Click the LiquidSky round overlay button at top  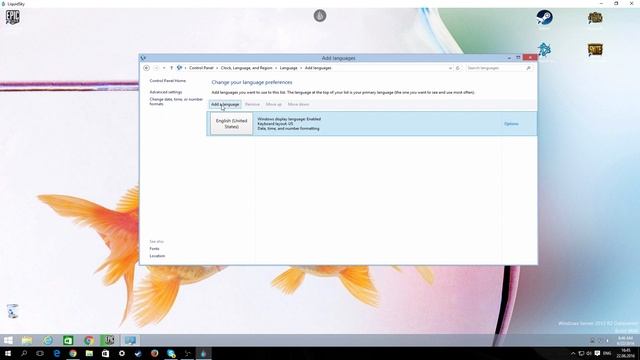tap(320, 16)
